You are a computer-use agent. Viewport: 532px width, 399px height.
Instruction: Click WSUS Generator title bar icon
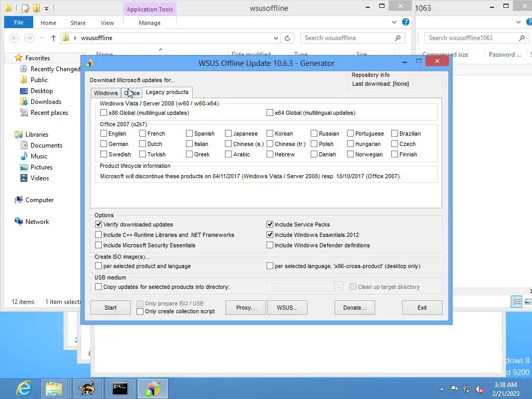[90, 63]
